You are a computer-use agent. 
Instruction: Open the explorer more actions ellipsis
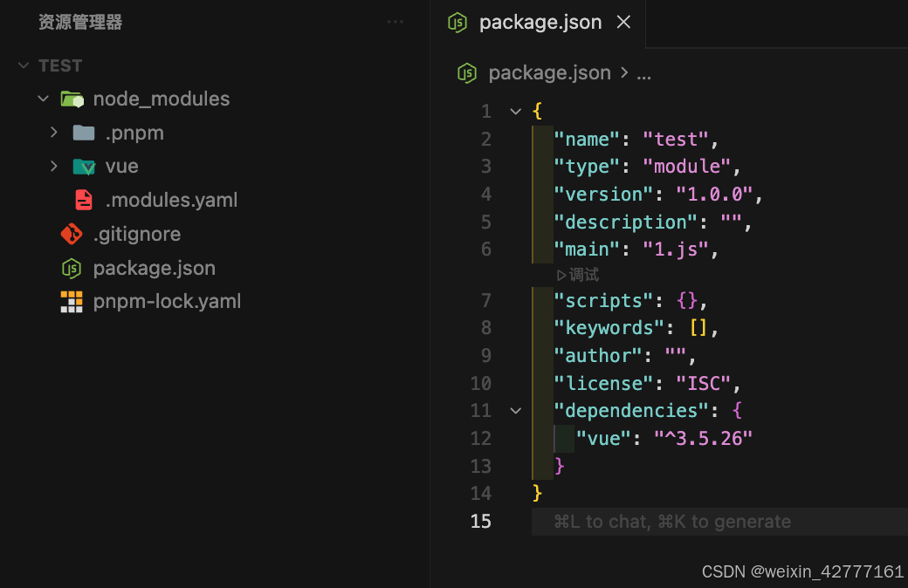(x=396, y=22)
